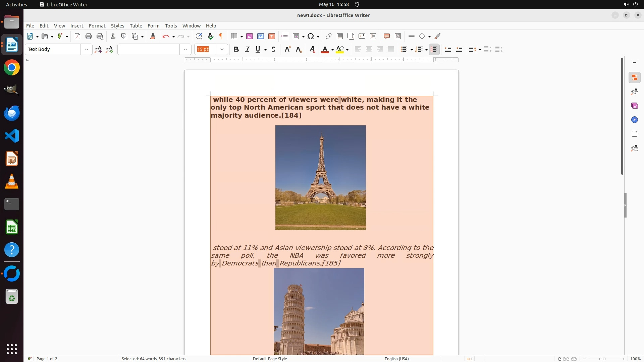Viewport: 644px width, 362px height.
Task: Toggle Formatting Marks pilcrow
Action: tap(221, 36)
